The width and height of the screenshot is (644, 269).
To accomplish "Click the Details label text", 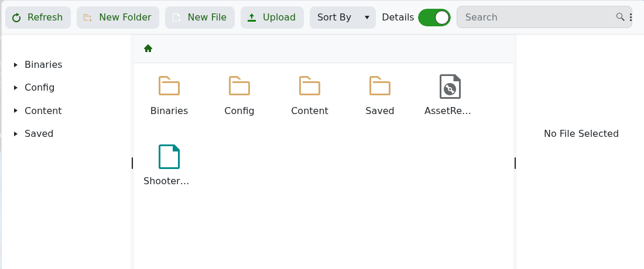I will tap(398, 17).
